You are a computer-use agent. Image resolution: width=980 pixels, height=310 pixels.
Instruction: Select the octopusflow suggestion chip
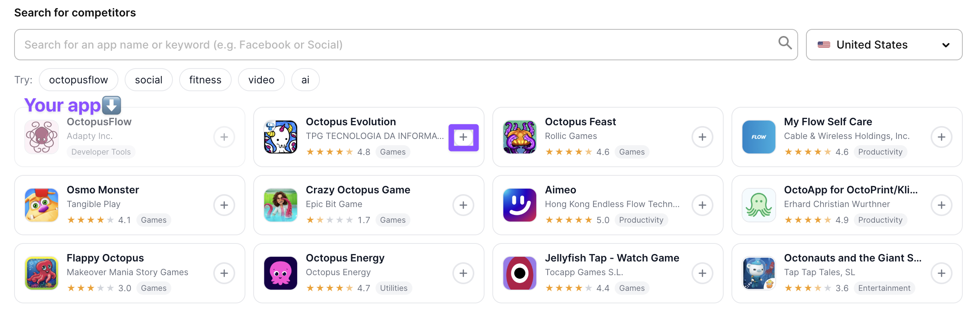click(78, 80)
